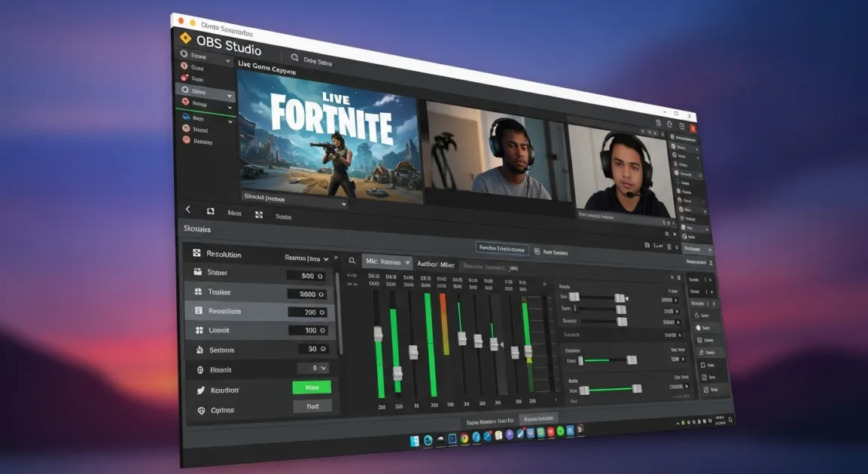Click the green button in the Kcrutliorr row
This screenshot has width=868, height=474.
click(x=312, y=387)
